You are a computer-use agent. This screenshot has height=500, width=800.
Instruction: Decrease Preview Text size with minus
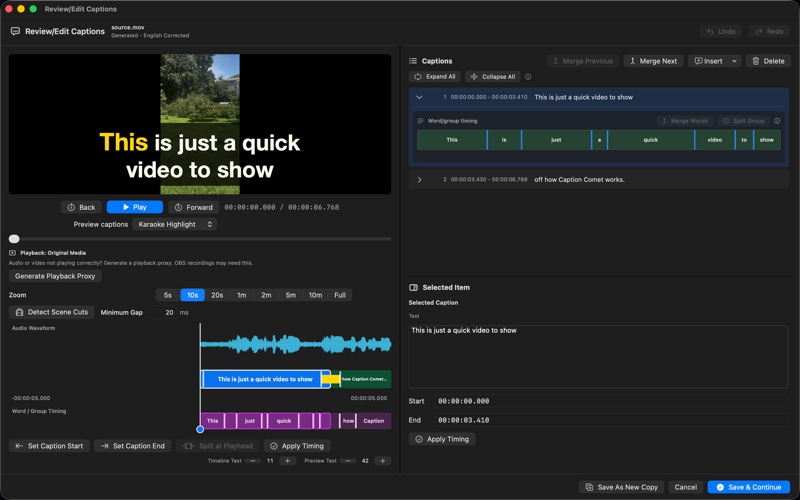coord(347,461)
